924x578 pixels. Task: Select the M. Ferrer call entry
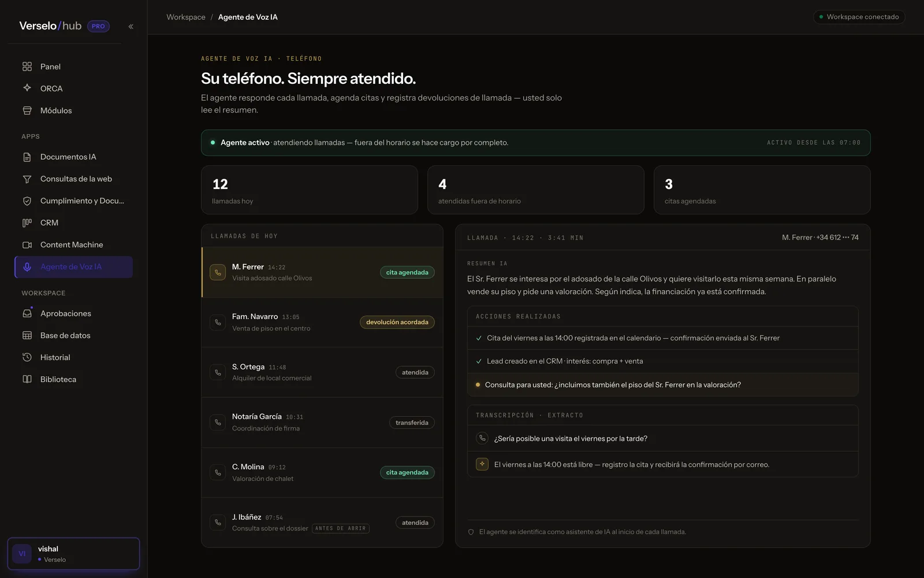pyautogui.click(x=322, y=272)
